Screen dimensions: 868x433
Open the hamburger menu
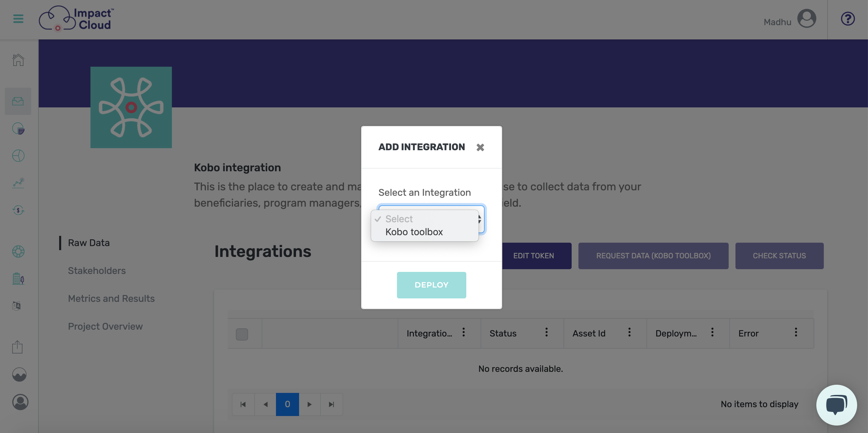coord(18,19)
